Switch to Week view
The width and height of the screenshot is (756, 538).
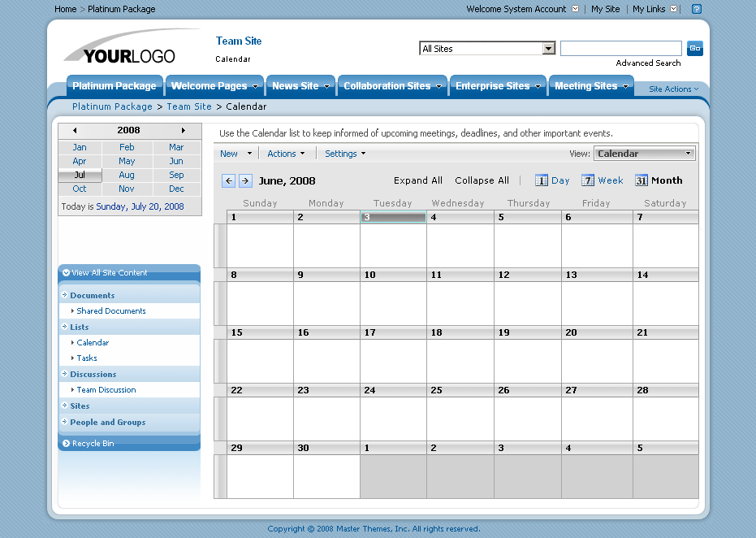pyautogui.click(x=603, y=180)
